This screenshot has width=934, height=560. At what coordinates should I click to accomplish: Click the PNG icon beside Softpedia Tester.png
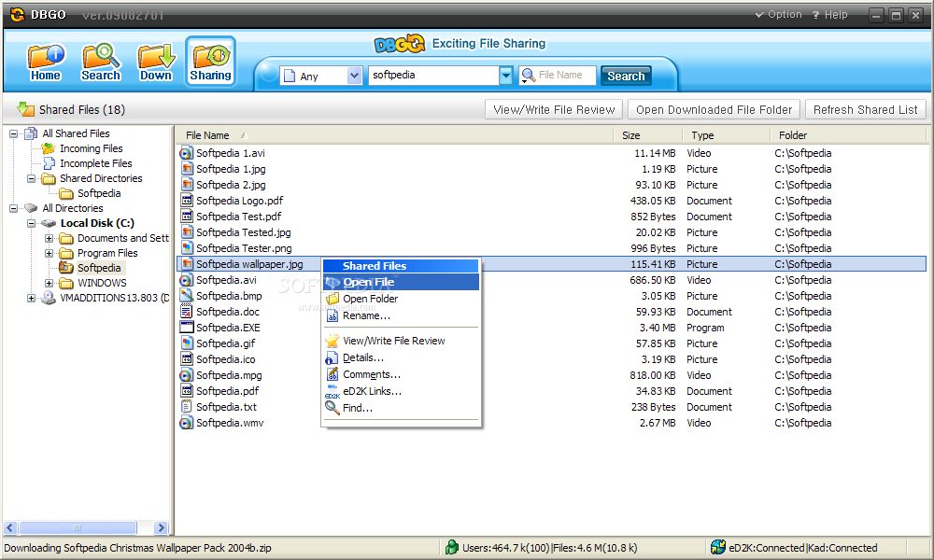click(x=187, y=248)
